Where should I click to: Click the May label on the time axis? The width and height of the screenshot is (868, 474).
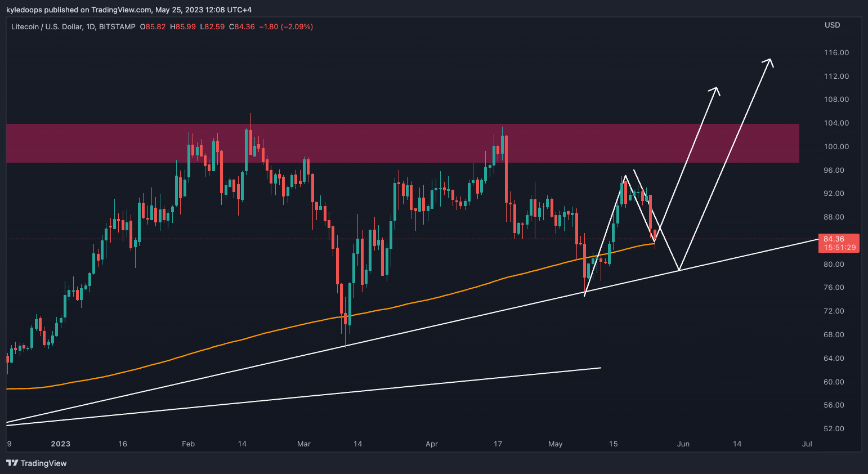[556, 444]
